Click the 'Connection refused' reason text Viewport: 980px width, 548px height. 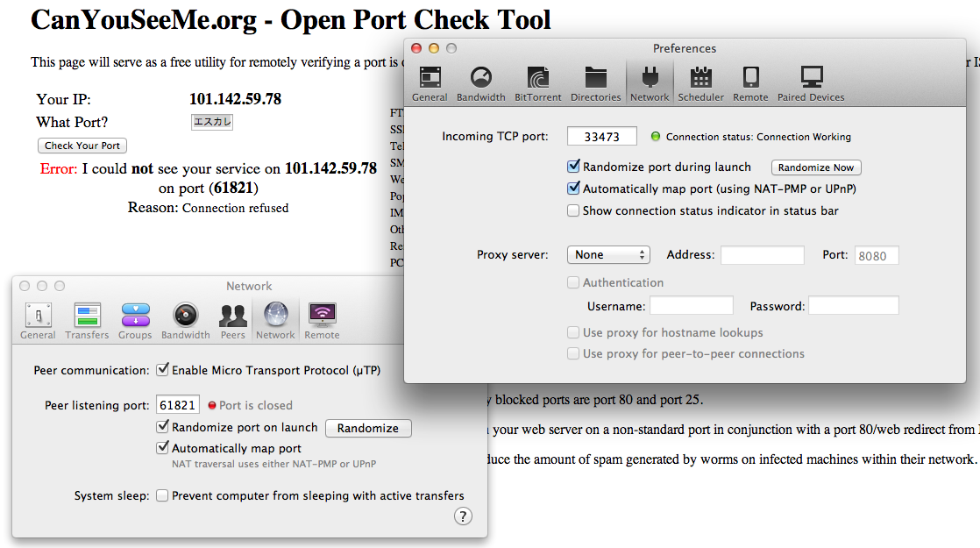pyautogui.click(x=235, y=208)
